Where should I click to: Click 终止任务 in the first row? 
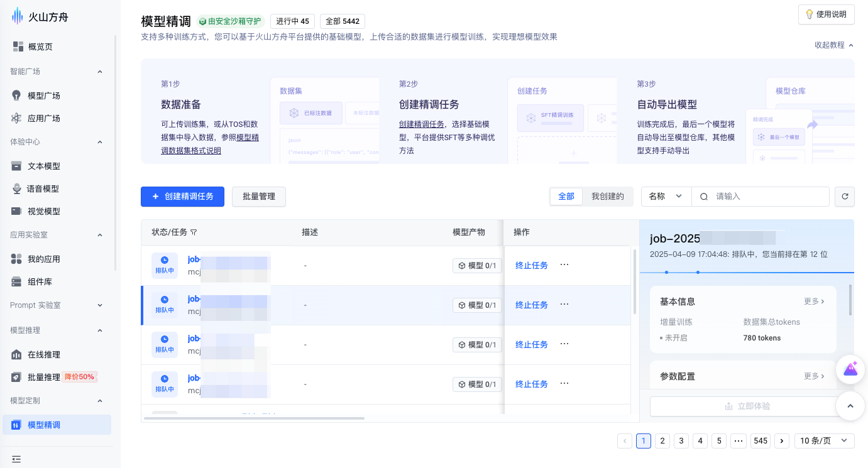531,266
